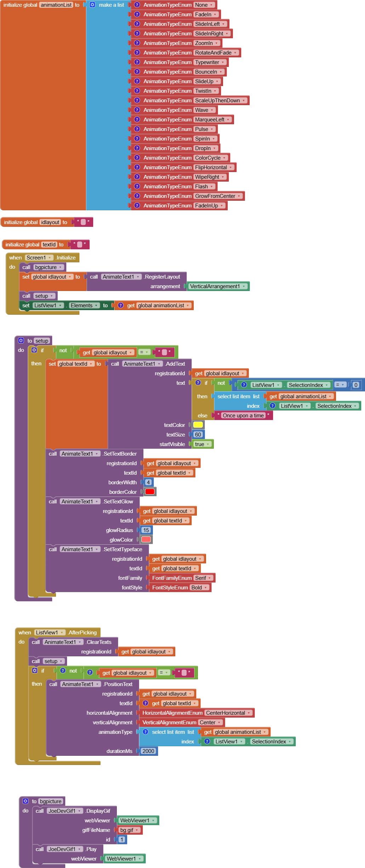Click help icon on PositionText textId get block

(x=146, y=703)
